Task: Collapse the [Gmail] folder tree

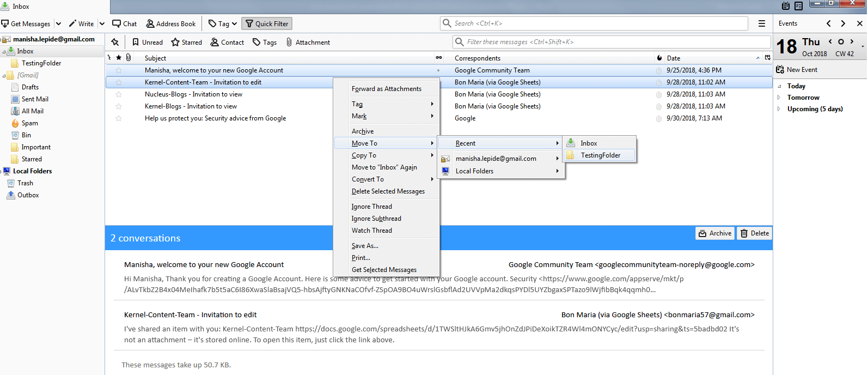Action: click(4, 76)
